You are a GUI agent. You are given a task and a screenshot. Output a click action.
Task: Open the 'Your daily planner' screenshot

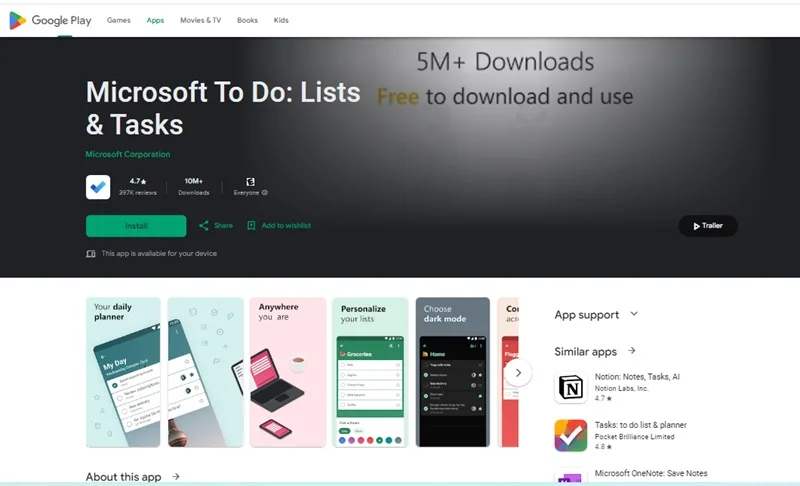123,372
